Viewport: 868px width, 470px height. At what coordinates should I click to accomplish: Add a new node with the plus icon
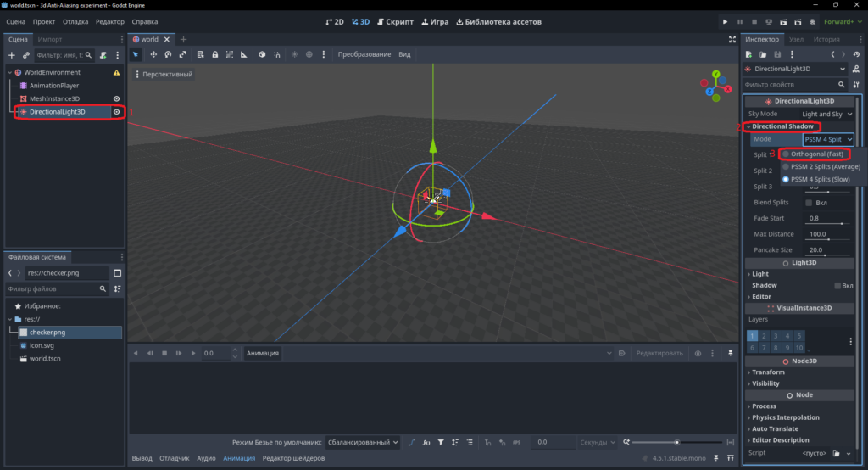click(x=12, y=55)
